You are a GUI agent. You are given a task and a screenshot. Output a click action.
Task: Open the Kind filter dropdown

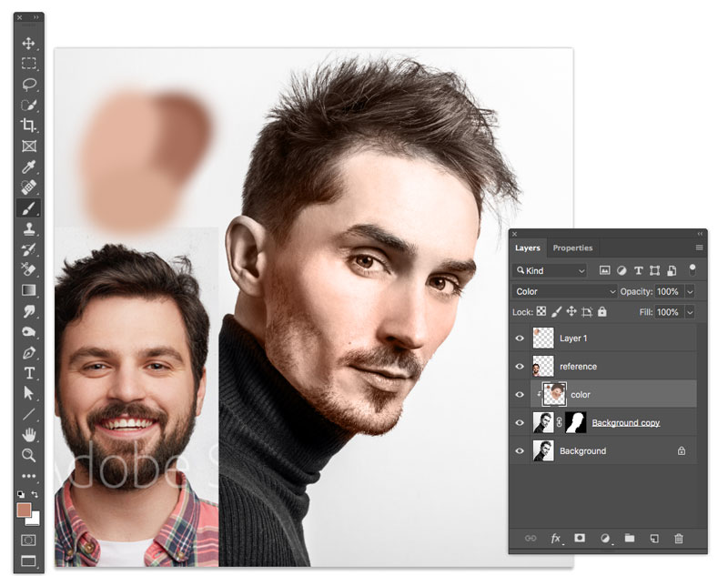[551, 270]
